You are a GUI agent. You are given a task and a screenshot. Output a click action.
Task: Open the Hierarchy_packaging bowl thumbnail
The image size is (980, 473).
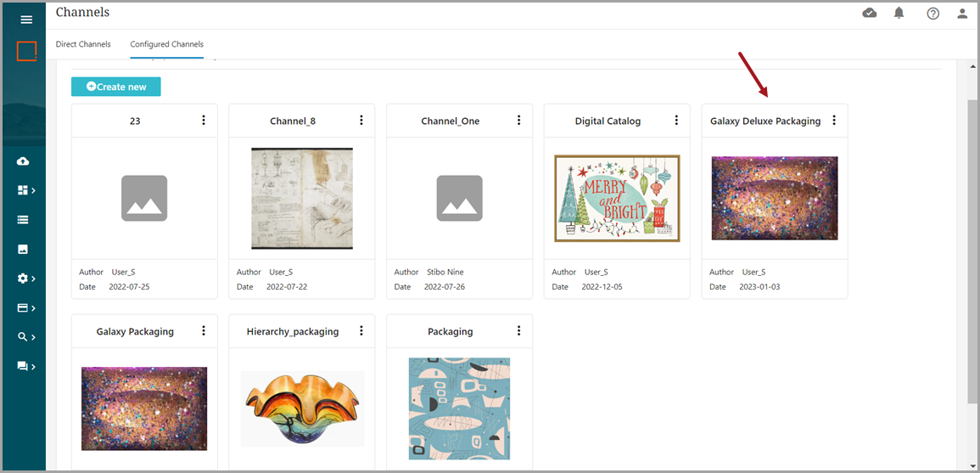point(302,408)
